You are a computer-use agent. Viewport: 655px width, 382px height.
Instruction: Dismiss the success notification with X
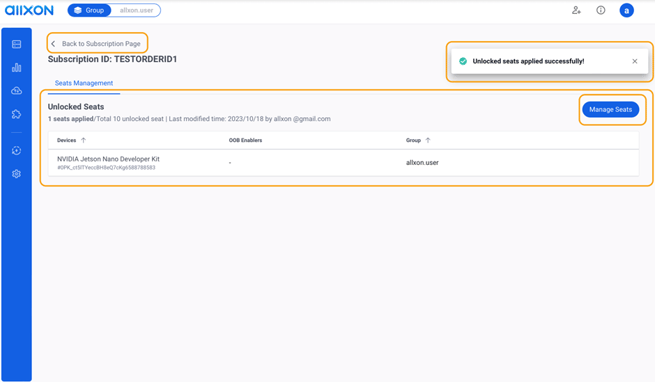[635, 61]
